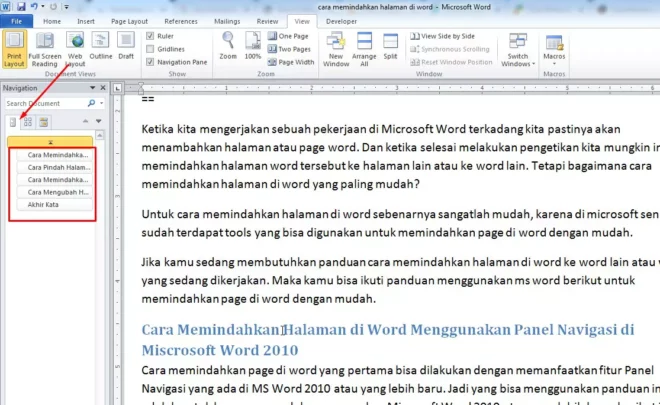The image size is (660, 405).
Task: Show One Page zoom
Action: pos(288,36)
